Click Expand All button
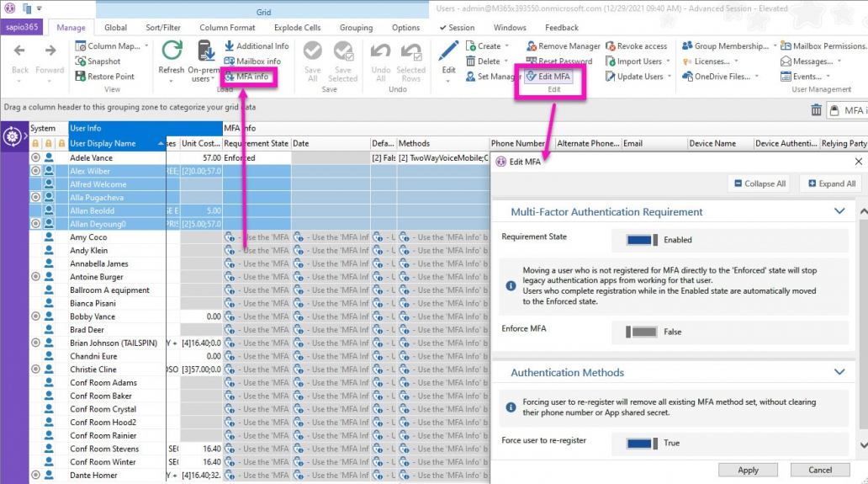This screenshot has height=484, width=868. [832, 183]
